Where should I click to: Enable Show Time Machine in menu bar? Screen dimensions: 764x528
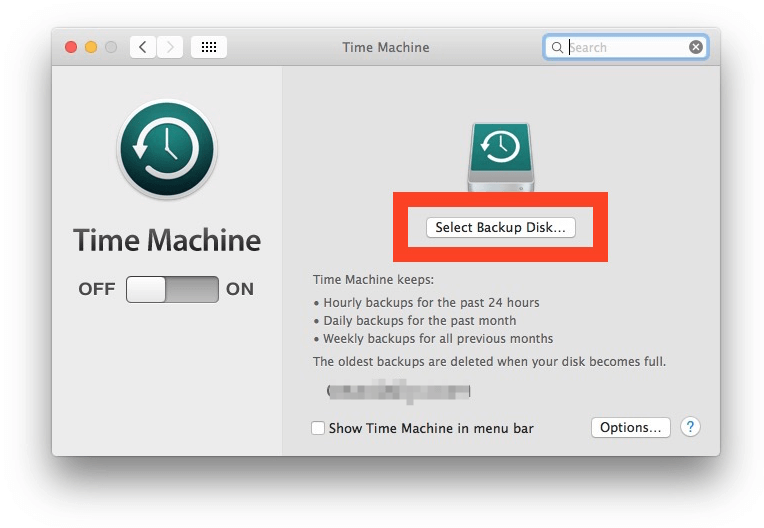click(x=318, y=428)
